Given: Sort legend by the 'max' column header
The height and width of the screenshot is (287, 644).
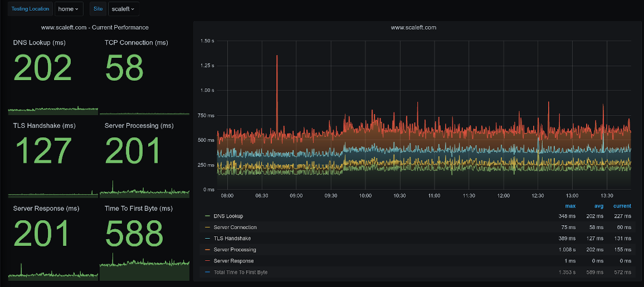Looking at the screenshot, I should point(570,206).
